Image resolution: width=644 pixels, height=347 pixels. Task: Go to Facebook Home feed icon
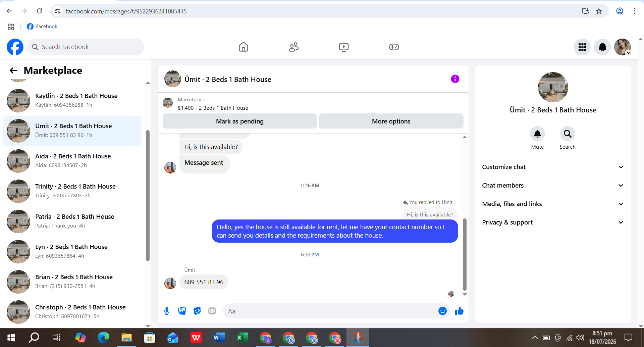coord(244,47)
